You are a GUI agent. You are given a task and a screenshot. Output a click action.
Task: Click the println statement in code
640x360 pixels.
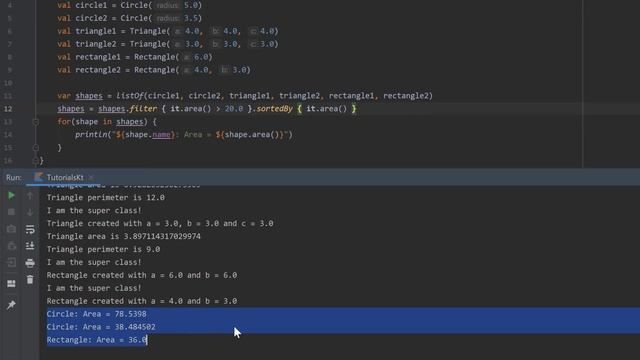[184, 135]
